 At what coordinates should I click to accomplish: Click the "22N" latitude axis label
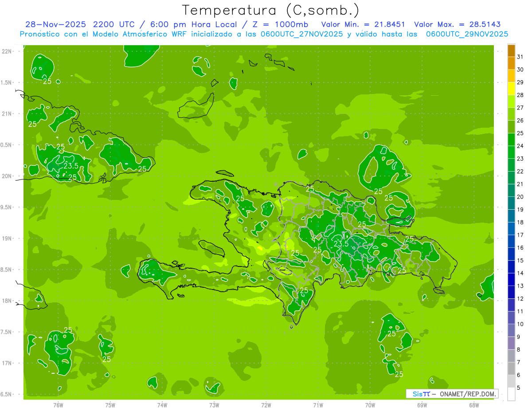click(x=7, y=51)
